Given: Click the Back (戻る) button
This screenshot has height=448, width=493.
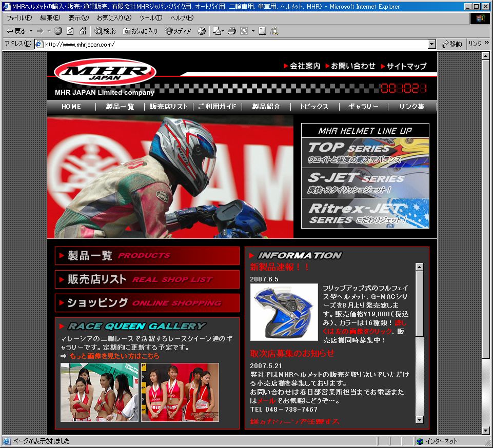Looking at the screenshot, I should [16, 31].
